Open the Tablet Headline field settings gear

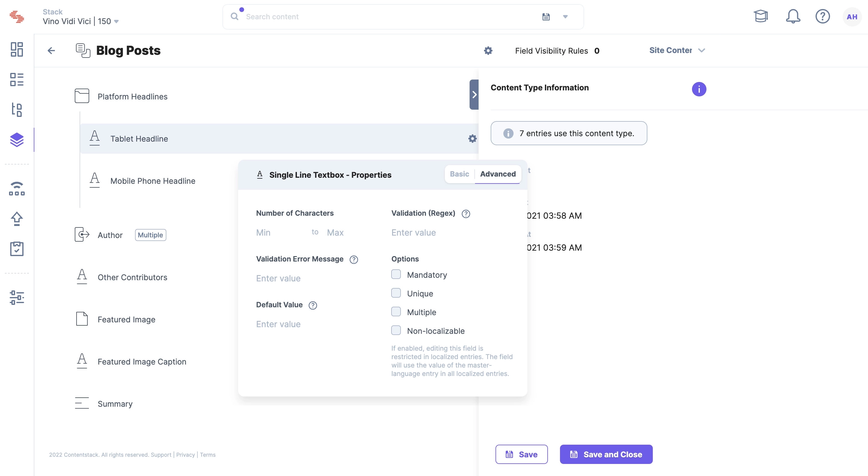[x=472, y=139]
